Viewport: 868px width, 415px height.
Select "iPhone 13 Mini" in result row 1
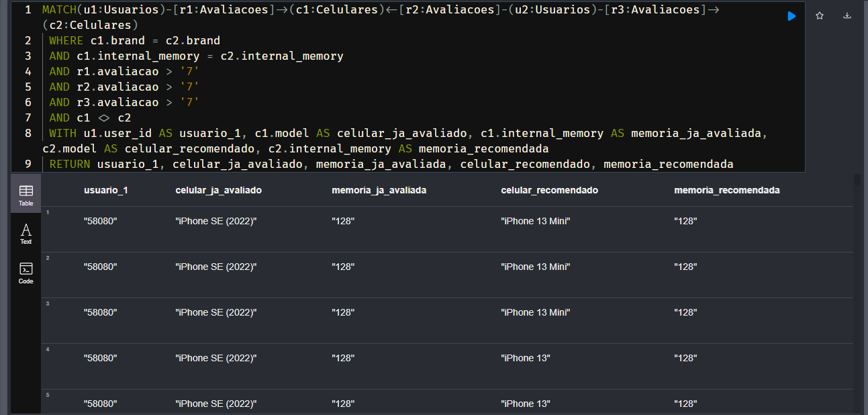tap(536, 221)
